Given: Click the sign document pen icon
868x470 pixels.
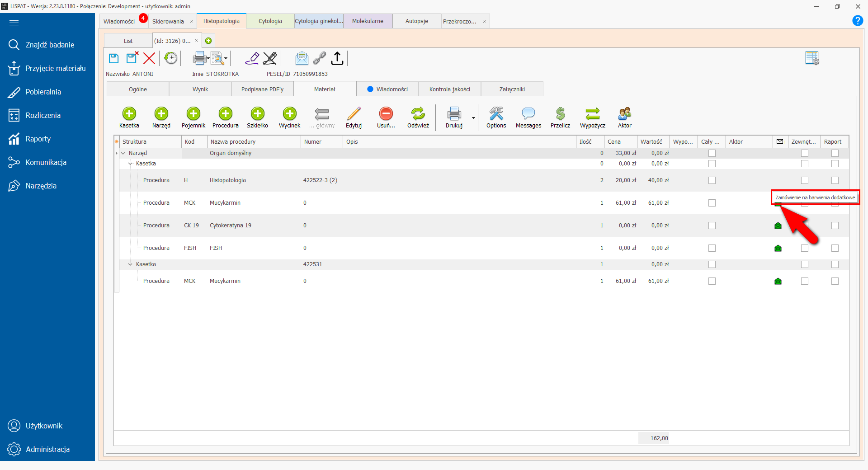Looking at the screenshot, I should 252,58.
